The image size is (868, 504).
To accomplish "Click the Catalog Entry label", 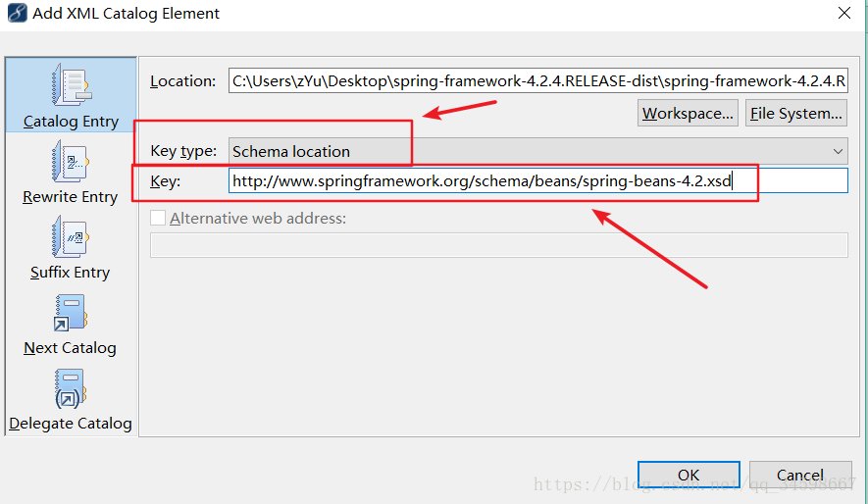I will click(71, 122).
